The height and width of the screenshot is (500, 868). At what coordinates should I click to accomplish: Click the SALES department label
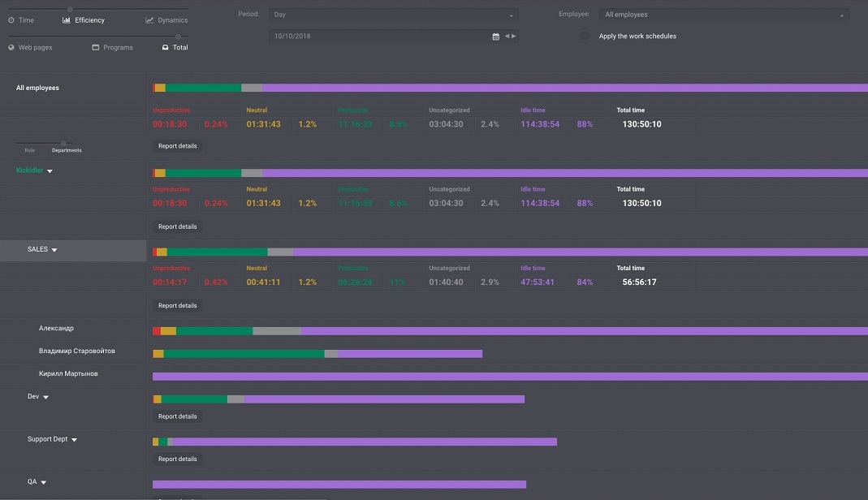pyautogui.click(x=37, y=249)
